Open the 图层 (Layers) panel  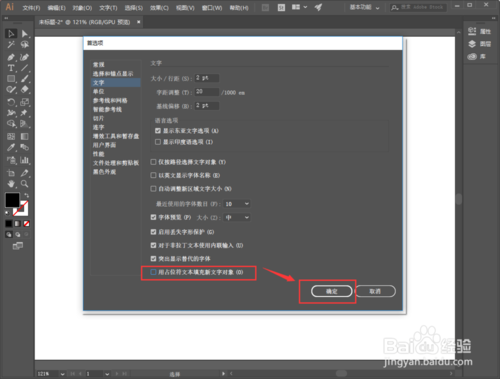click(479, 44)
